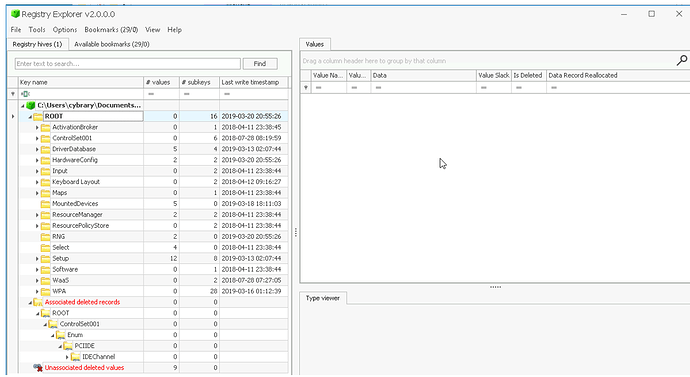690x377 pixels.
Task: Click the green hive icon for C:\Users\cybrary
Action: [30, 105]
